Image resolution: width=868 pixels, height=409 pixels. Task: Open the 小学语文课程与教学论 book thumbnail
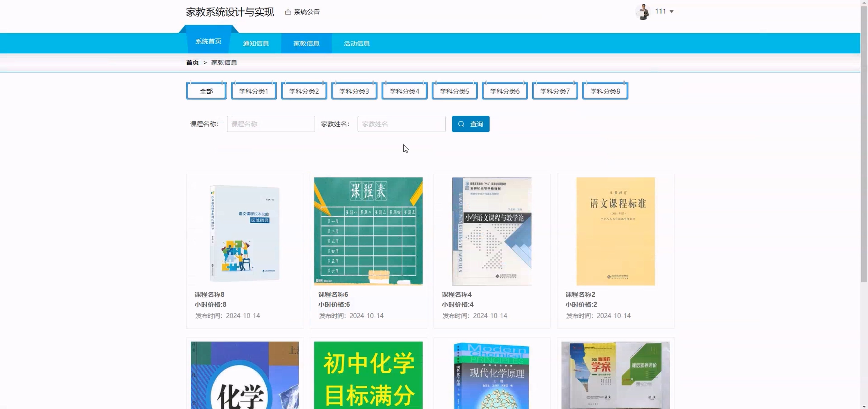tap(491, 232)
